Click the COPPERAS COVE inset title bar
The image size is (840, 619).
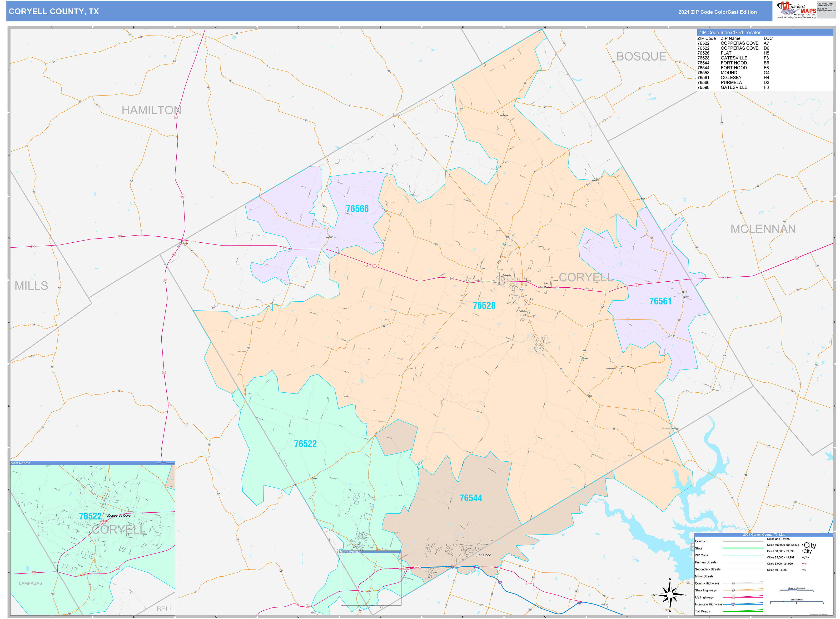coord(93,463)
